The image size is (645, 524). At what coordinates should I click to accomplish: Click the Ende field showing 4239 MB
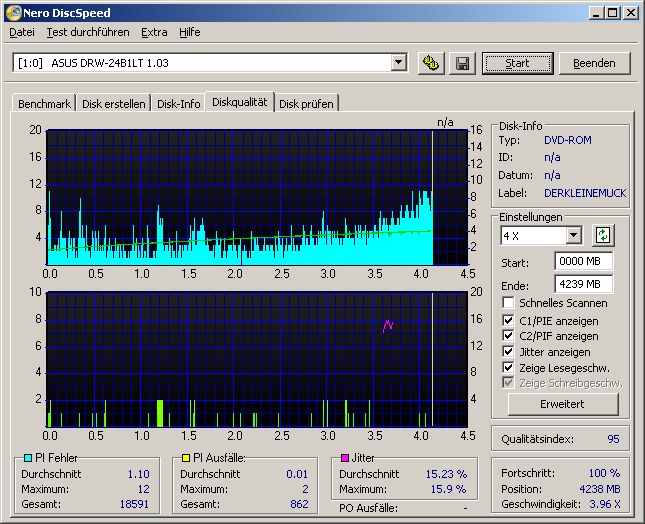(584, 284)
